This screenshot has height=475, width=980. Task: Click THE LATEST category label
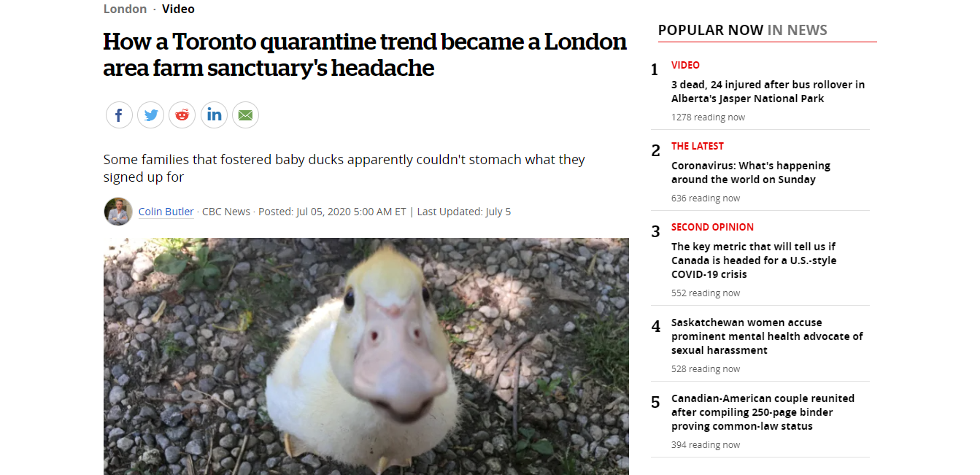(x=697, y=146)
